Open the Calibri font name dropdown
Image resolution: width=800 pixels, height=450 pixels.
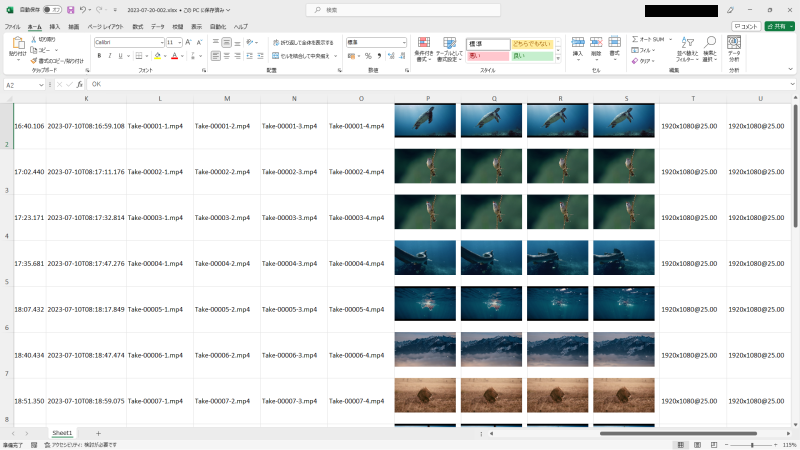[x=162, y=42]
